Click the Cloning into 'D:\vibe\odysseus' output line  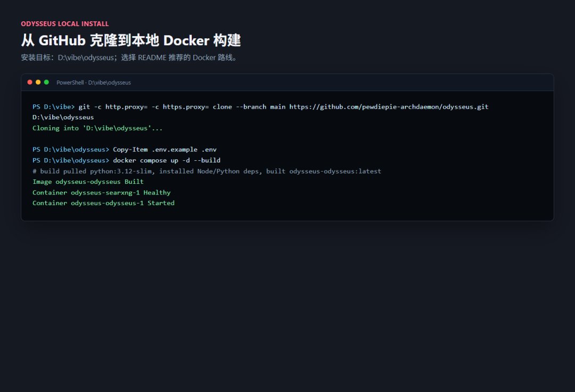(x=97, y=128)
